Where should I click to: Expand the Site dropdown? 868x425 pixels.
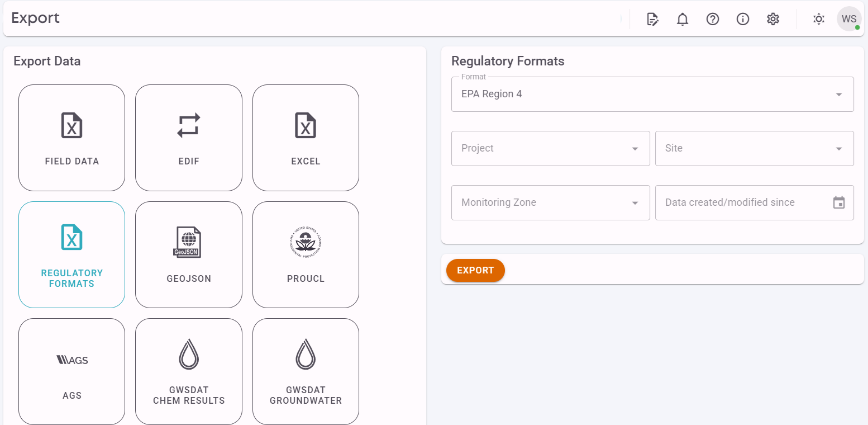click(x=754, y=148)
